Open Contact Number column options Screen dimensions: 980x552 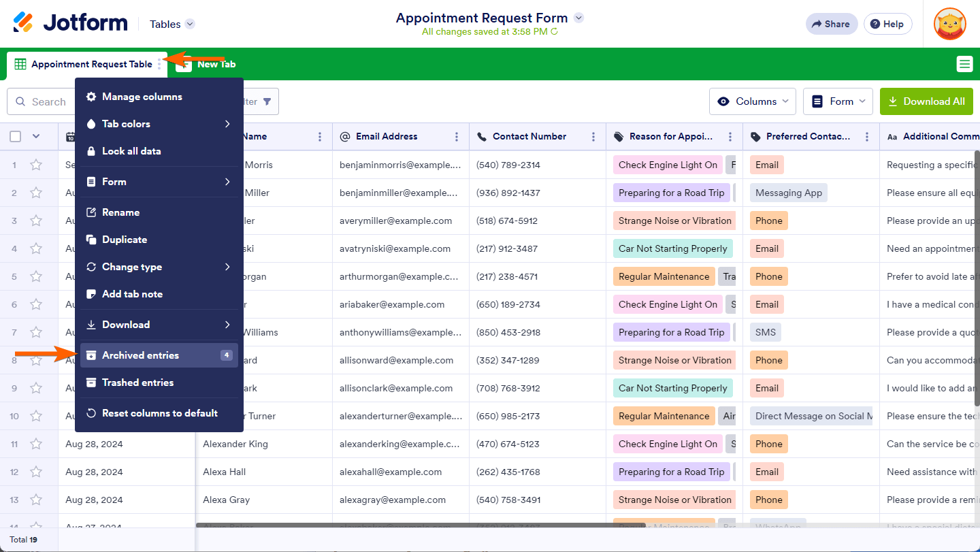[x=593, y=137]
